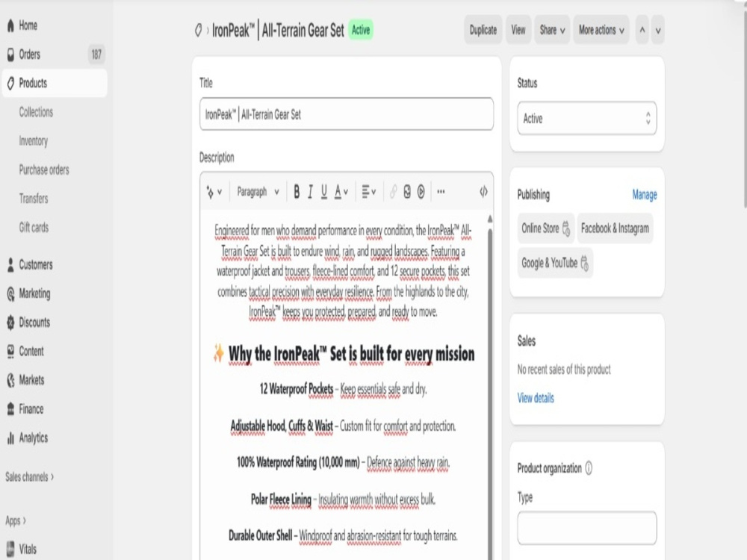Expand Sales channels section
Image resolution: width=747 pixels, height=560 pixels.
click(30, 476)
